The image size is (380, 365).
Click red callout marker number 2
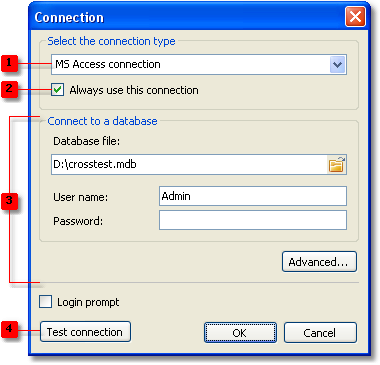[9, 89]
